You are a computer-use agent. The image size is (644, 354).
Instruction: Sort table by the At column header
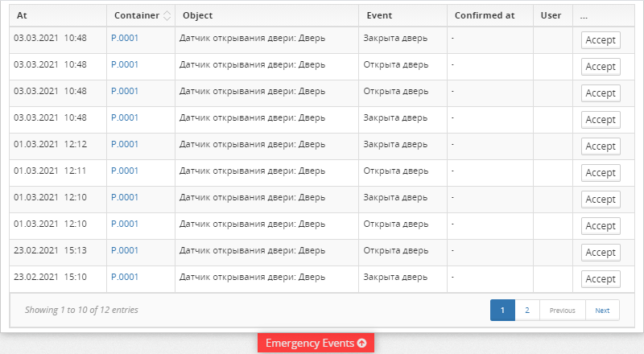click(x=23, y=15)
